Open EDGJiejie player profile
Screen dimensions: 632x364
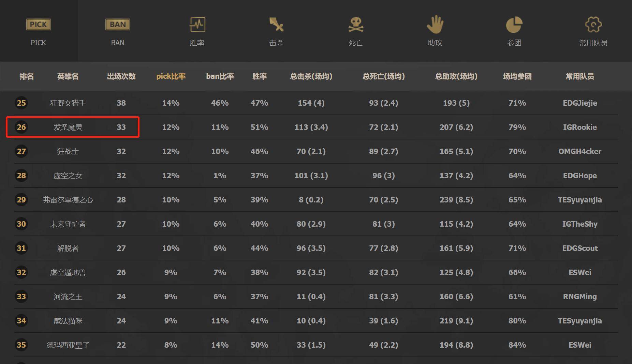[x=580, y=103]
